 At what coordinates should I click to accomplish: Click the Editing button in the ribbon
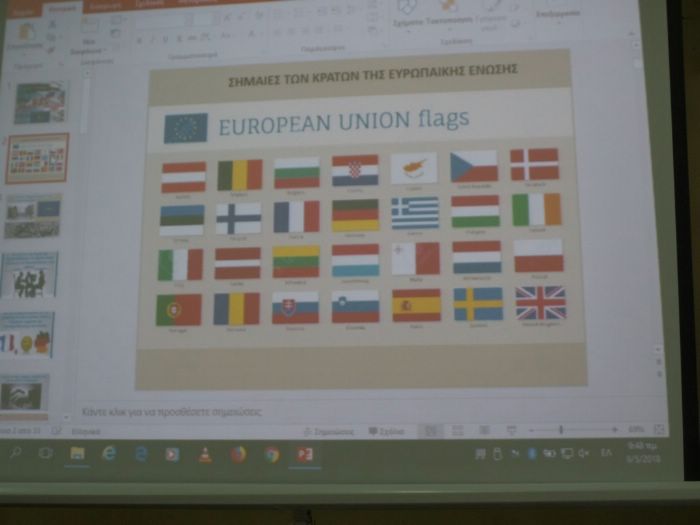pos(558,15)
